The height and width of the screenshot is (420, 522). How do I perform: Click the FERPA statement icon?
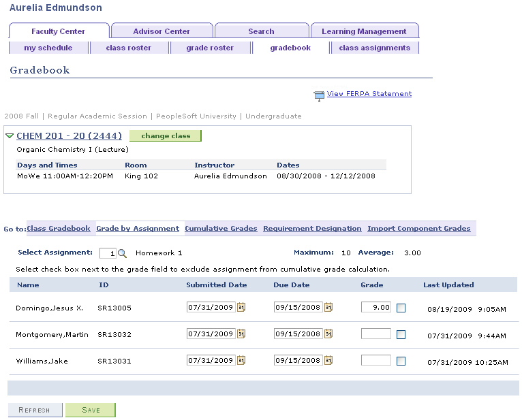pos(319,96)
